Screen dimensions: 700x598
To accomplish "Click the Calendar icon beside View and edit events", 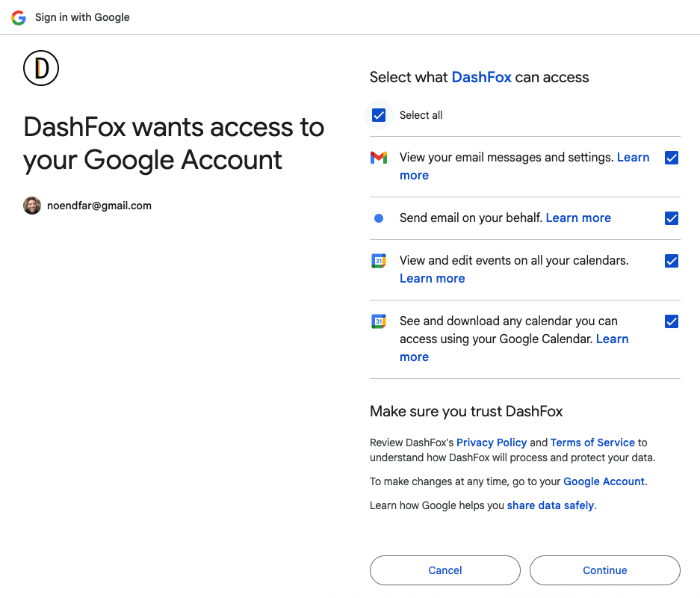I will click(379, 260).
